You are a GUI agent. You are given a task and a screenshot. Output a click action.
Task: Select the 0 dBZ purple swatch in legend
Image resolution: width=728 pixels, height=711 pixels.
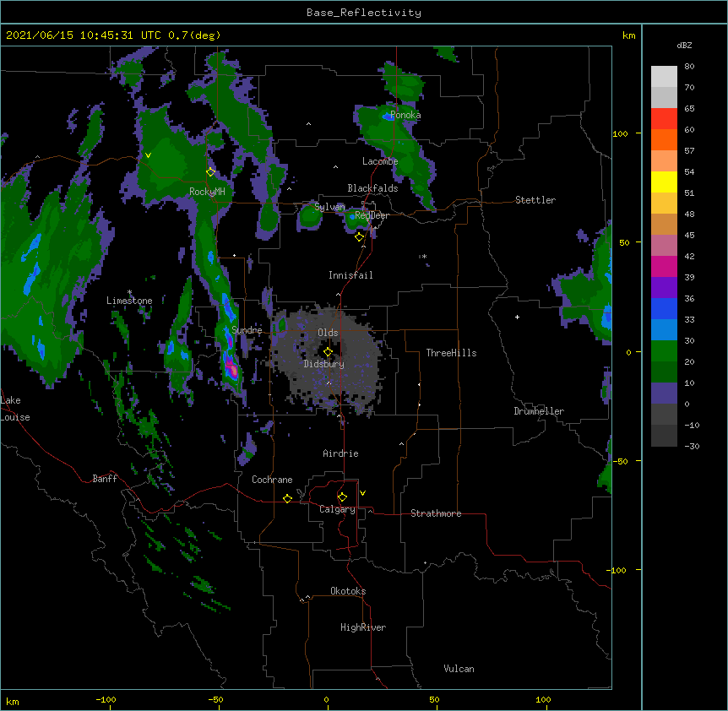tap(664, 393)
